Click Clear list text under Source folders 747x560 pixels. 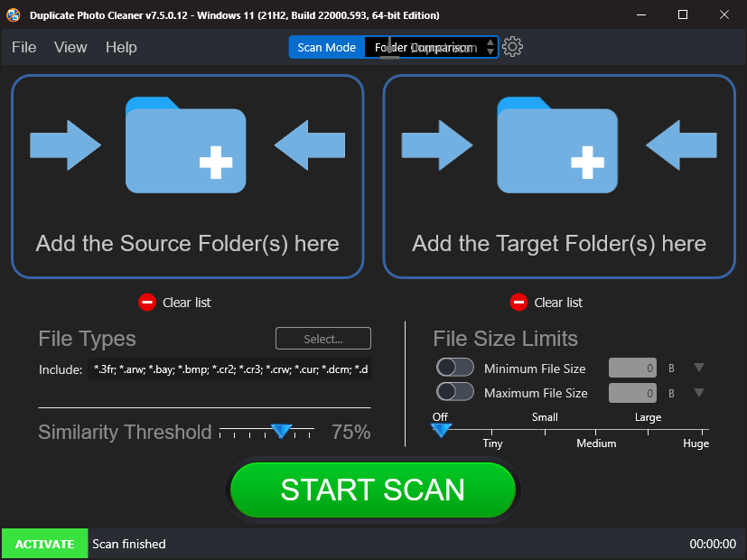click(x=187, y=303)
